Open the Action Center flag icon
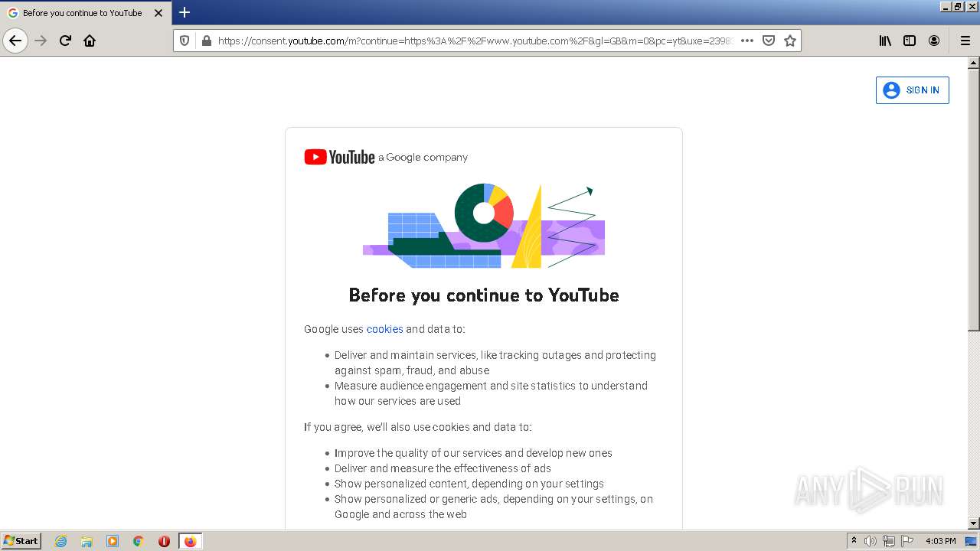980x551 pixels. pos(907,541)
